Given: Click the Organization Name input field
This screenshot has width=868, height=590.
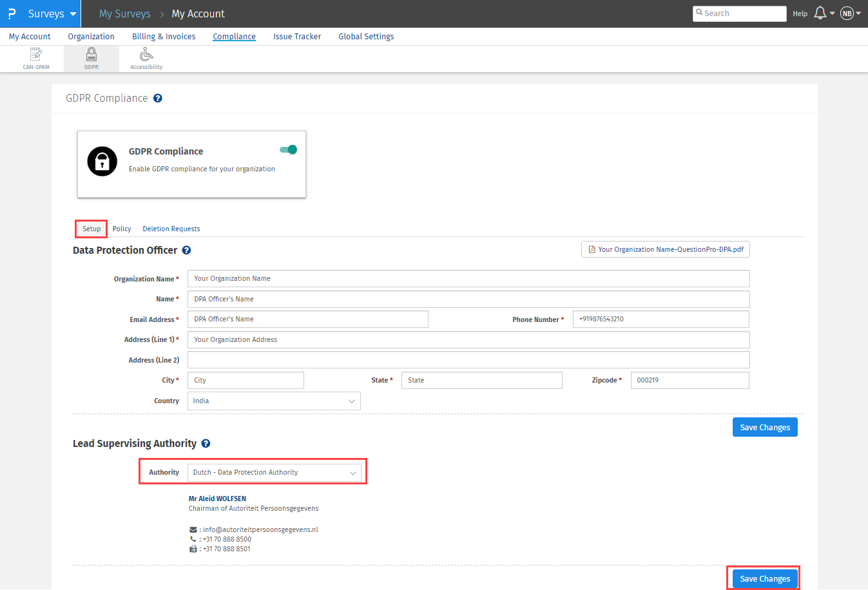Looking at the screenshot, I should click(468, 279).
